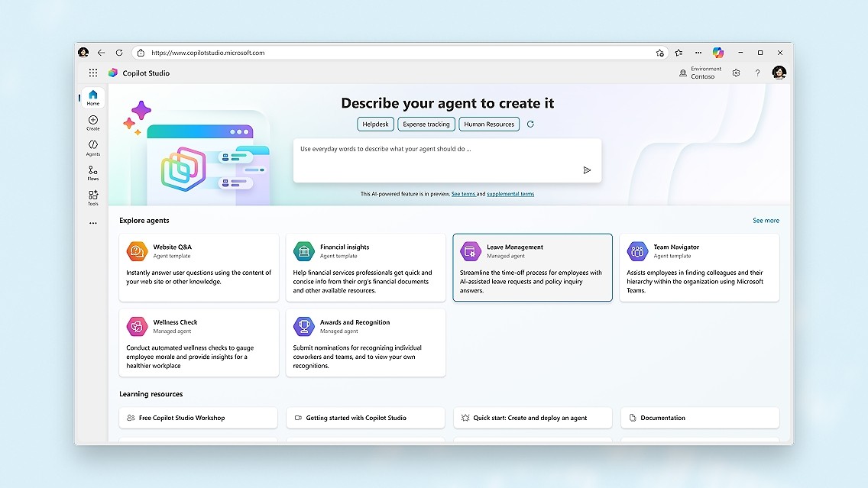Screen dimensions: 868x488
Task: Click See more for Explore agents
Action: [x=766, y=220]
